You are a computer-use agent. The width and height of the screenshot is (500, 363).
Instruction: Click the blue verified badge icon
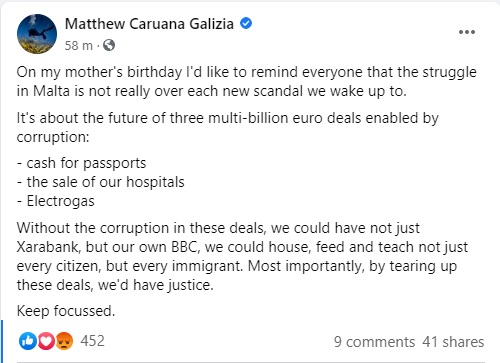point(246,23)
